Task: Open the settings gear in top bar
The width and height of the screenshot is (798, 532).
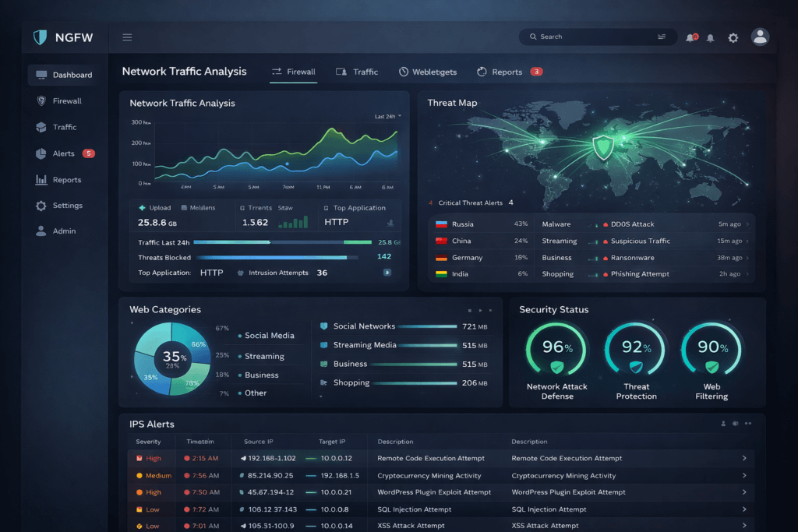Action: pyautogui.click(x=733, y=37)
